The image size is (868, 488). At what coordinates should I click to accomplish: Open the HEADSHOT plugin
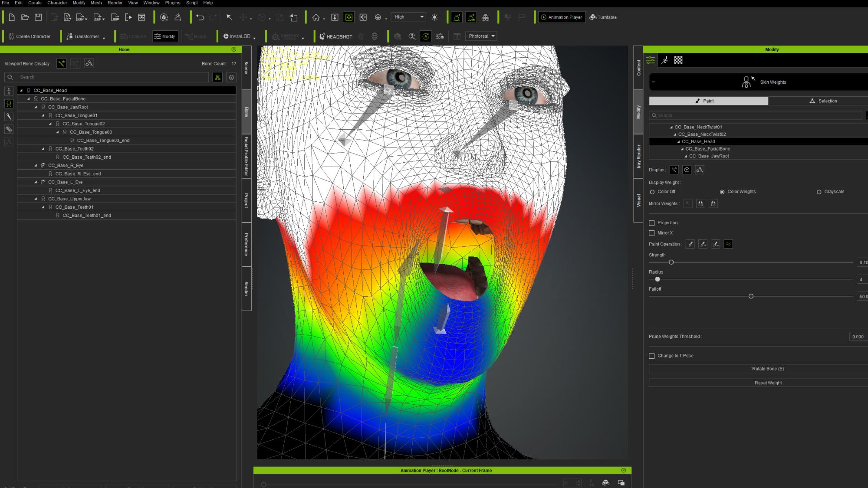tap(336, 36)
